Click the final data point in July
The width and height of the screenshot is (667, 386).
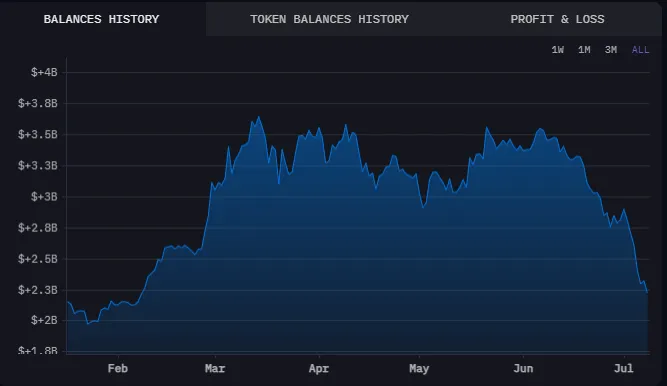[x=647, y=292]
